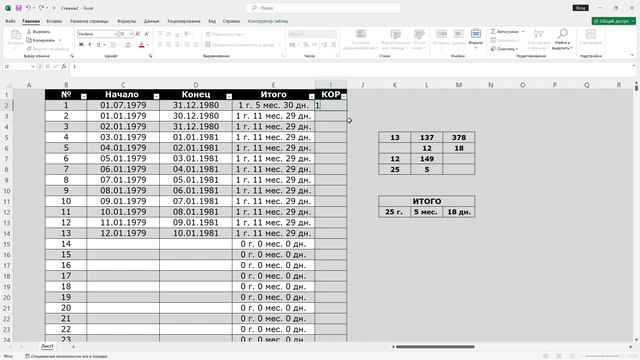Save the workbook with the Save icon
The height and width of the screenshot is (360, 640).
pos(18,8)
